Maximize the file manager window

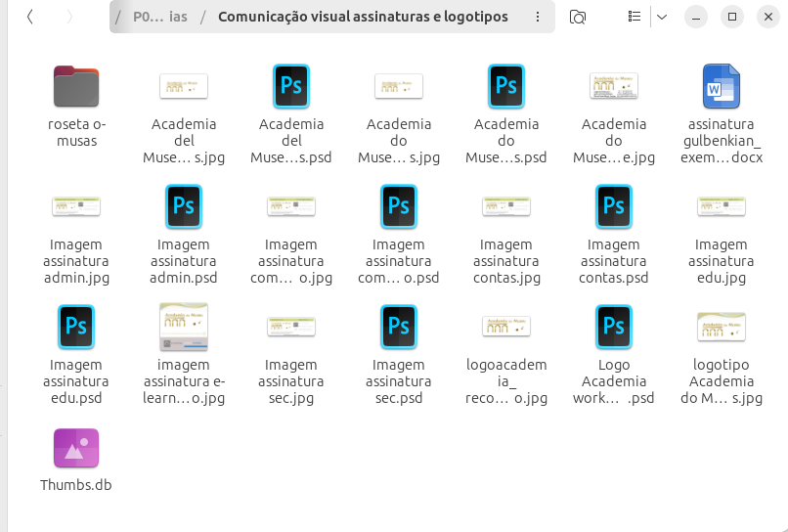[732, 17]
